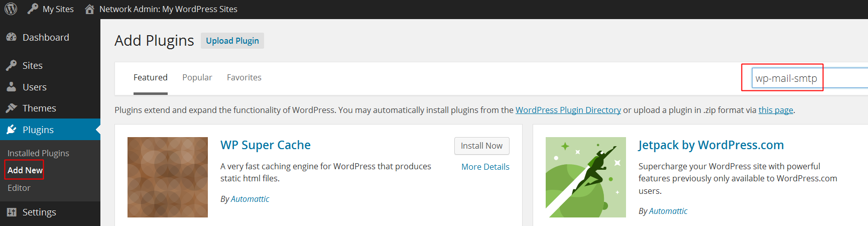Viewport: 868px width, 226px height.
Task: Click the My Sites key icon
Action: click(x=33, y=9)
